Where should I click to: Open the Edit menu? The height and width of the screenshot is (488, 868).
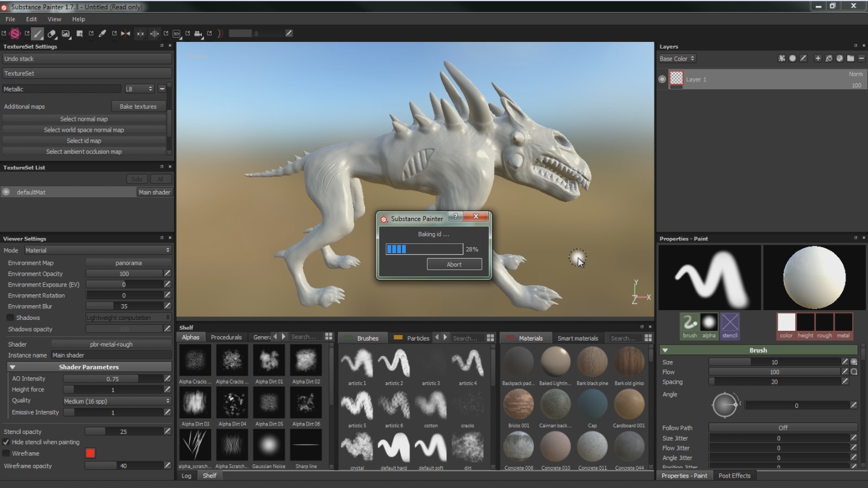pos(31,19)
